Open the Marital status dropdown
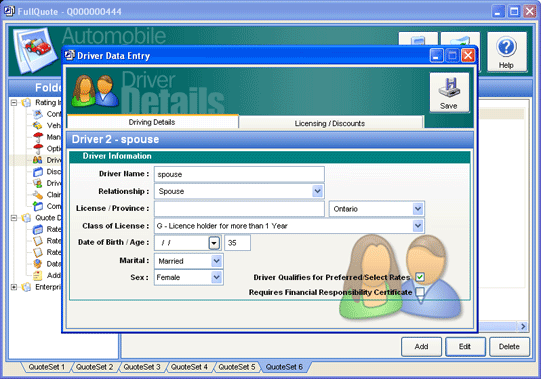 pyautogui.click(x=216, y=261)
